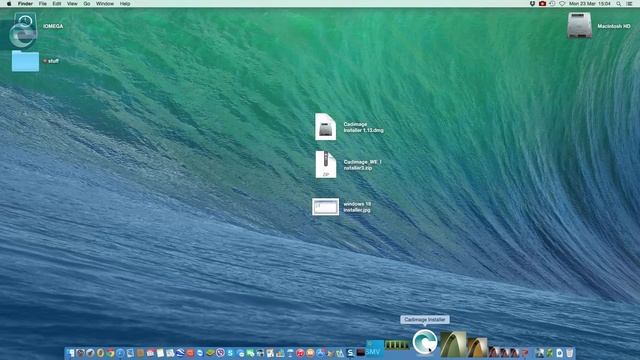This screenshot has width=640, height=360.
Task: Open Skype S icon in dock
Action: tap(230, 353)
